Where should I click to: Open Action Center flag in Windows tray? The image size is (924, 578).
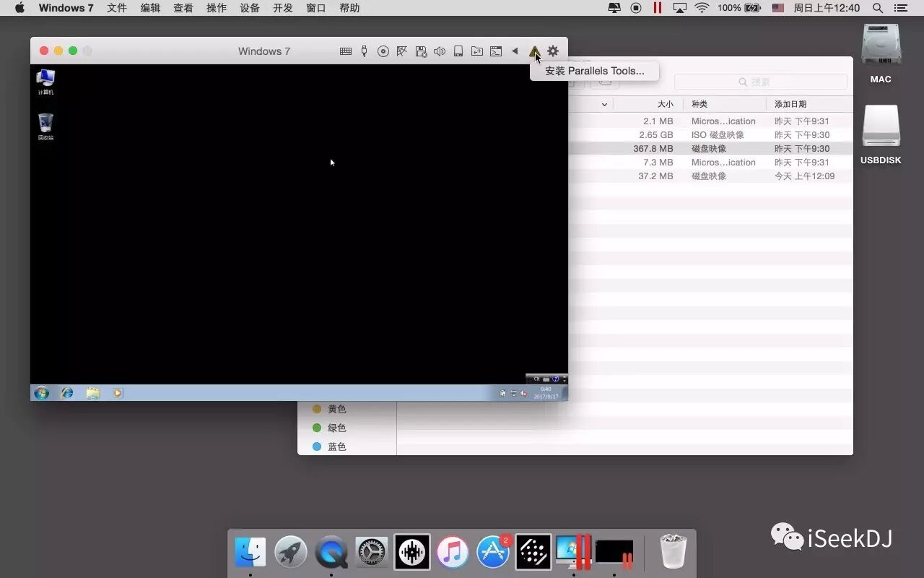tap(503, 393)
